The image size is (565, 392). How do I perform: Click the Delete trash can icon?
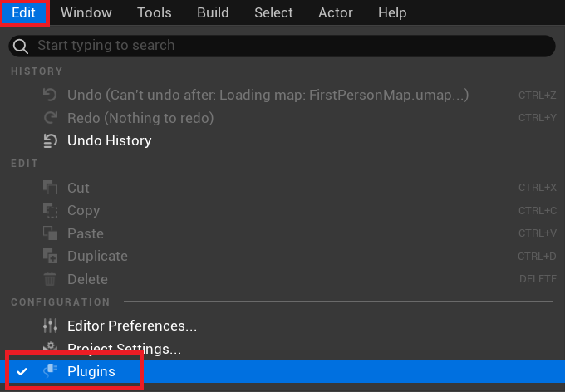[x=50, y=279]
